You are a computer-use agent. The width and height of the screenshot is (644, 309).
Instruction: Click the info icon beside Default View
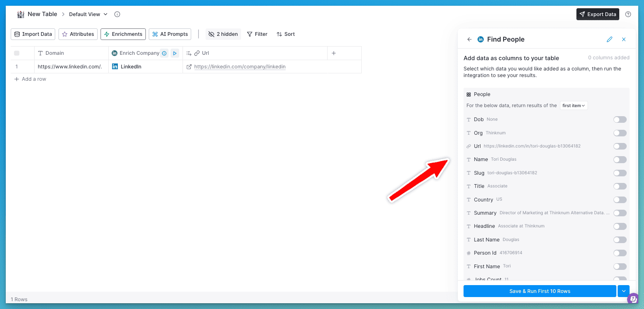117,14
